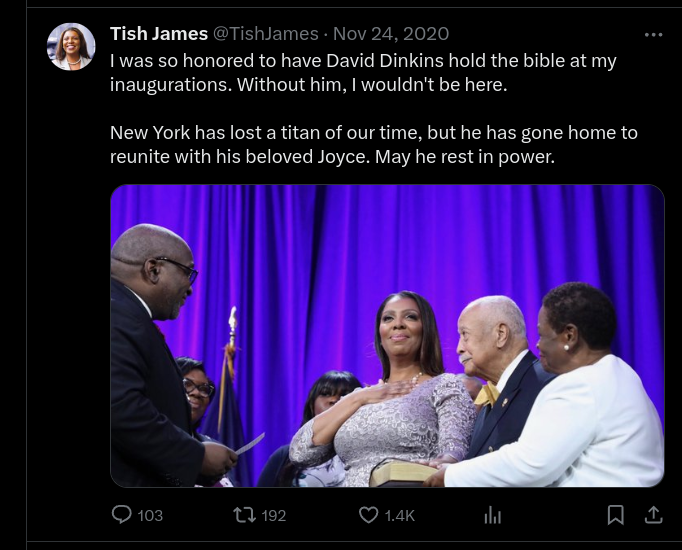The image size is (682, 550).
Task: Click the Tish James display name
Action: coord(158,34)
